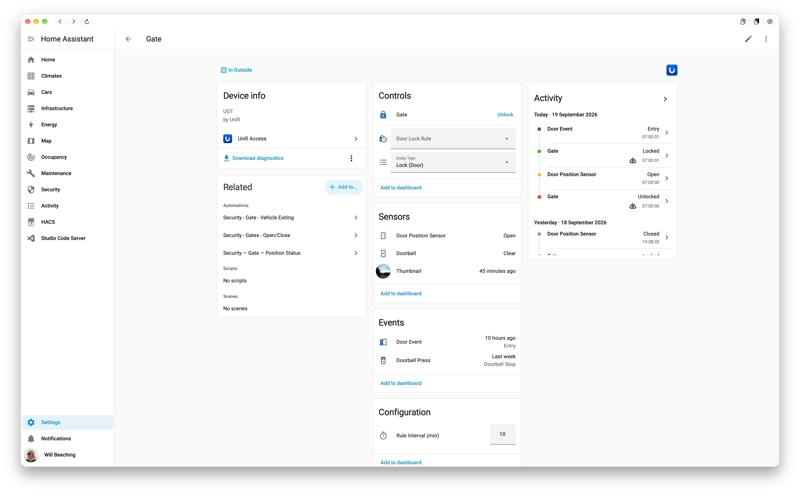
Task: Open the Door Event Entry activity chevron
Action: coord(667,133)
